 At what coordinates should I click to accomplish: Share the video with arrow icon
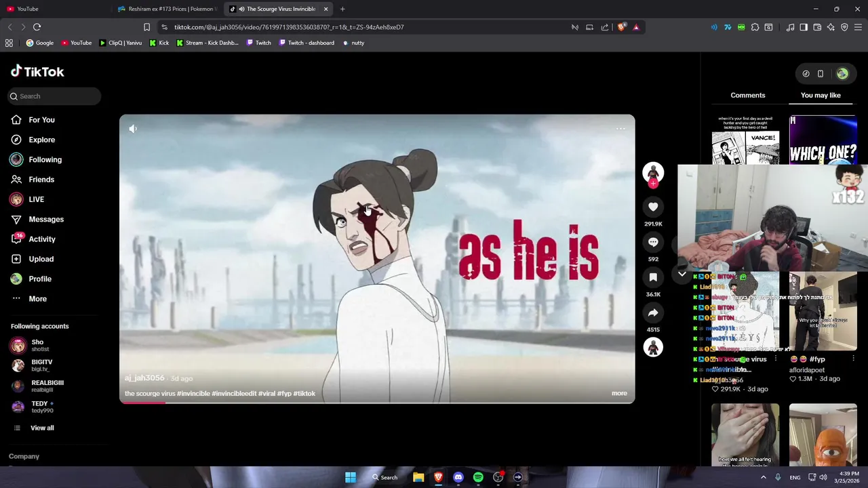pos(653,312)
